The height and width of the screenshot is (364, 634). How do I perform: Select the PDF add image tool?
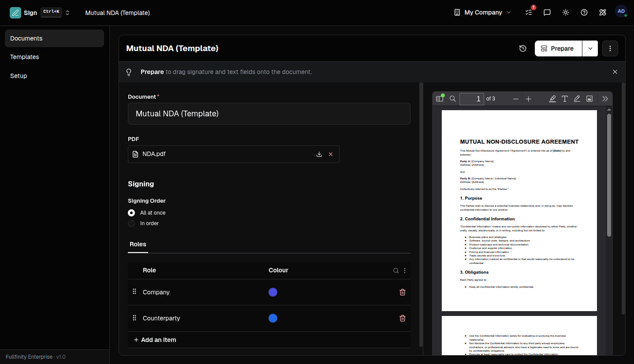[589, 99]
